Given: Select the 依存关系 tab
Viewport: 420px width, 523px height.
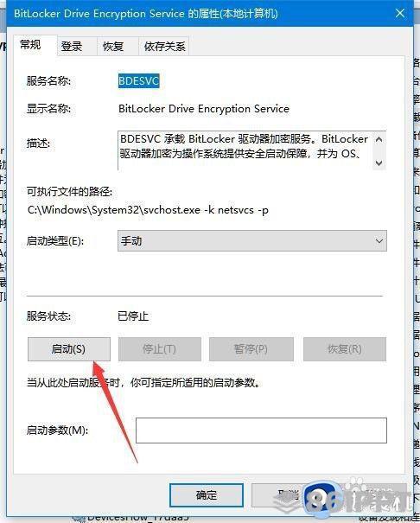Looking at the screenshot, I should coord(164,47).
